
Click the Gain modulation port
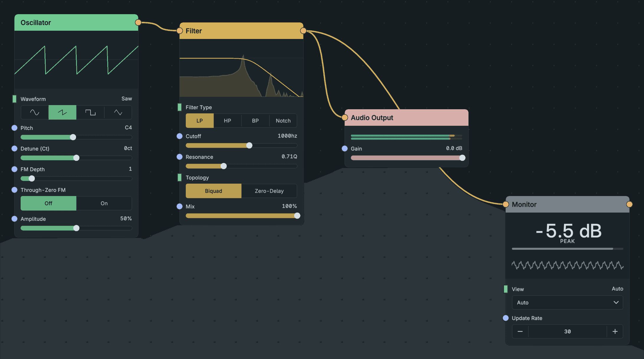(345, 149)
